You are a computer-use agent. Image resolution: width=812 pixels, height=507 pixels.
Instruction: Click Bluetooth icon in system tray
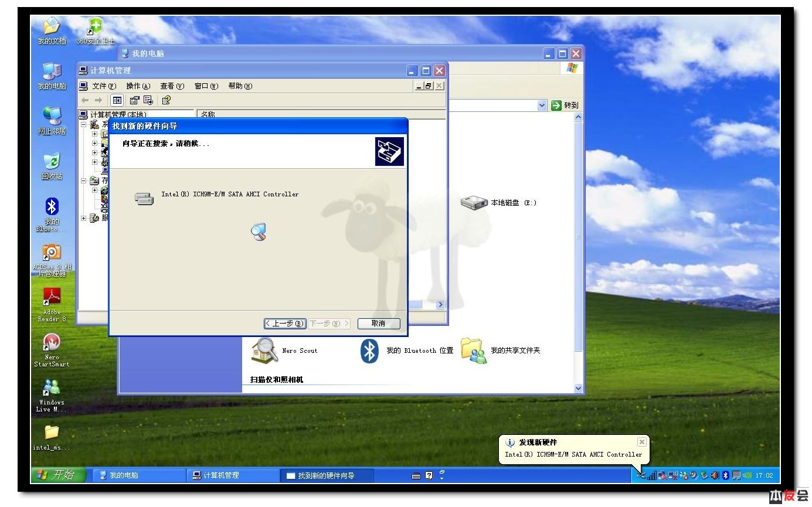[725, 475]
